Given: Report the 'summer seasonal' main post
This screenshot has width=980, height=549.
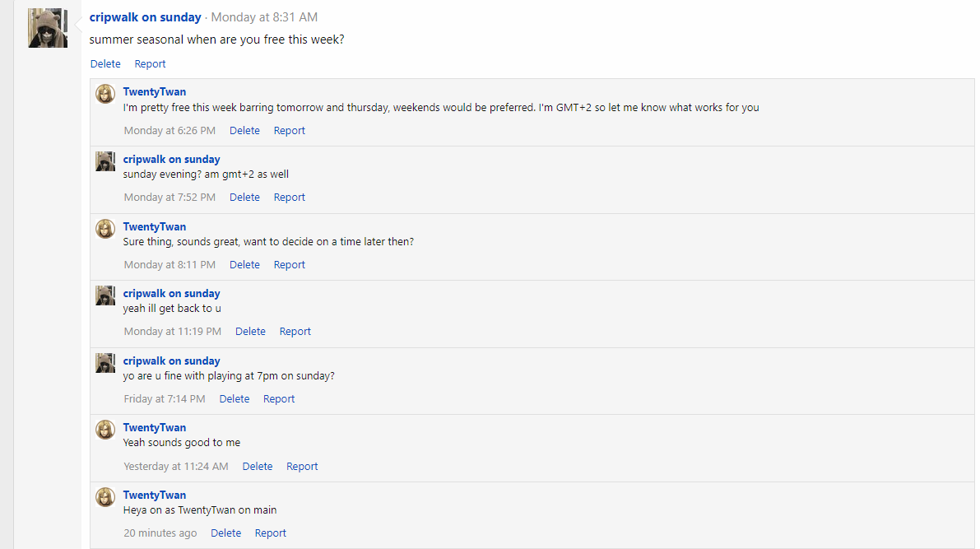Looking at the screenshot, I should coord(150,64).
